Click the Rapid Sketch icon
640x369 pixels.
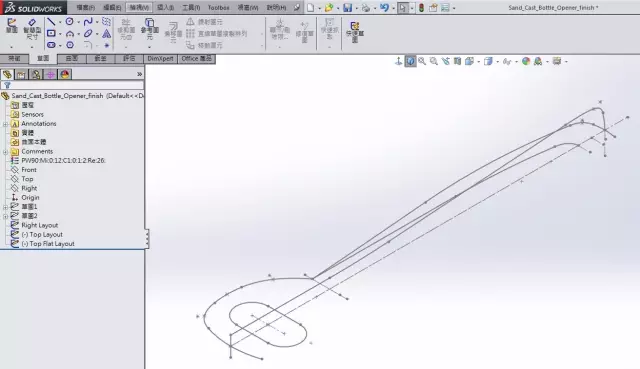point(355,32)
